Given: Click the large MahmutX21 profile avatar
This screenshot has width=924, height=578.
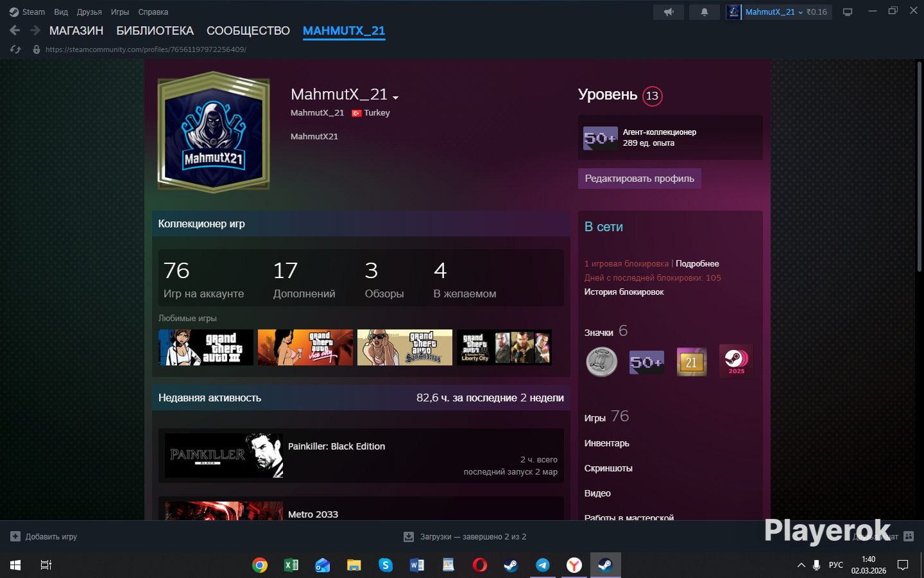Looking at the screenshot, I should pos(214,132).
